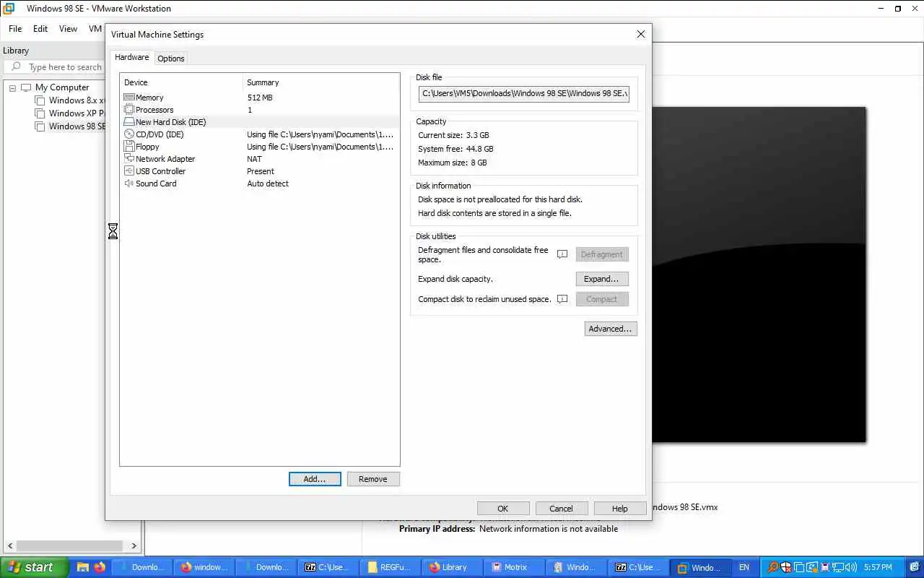924x578 pixels.
Task: Select the USB Controller device icon
Action: click(129, 171)
